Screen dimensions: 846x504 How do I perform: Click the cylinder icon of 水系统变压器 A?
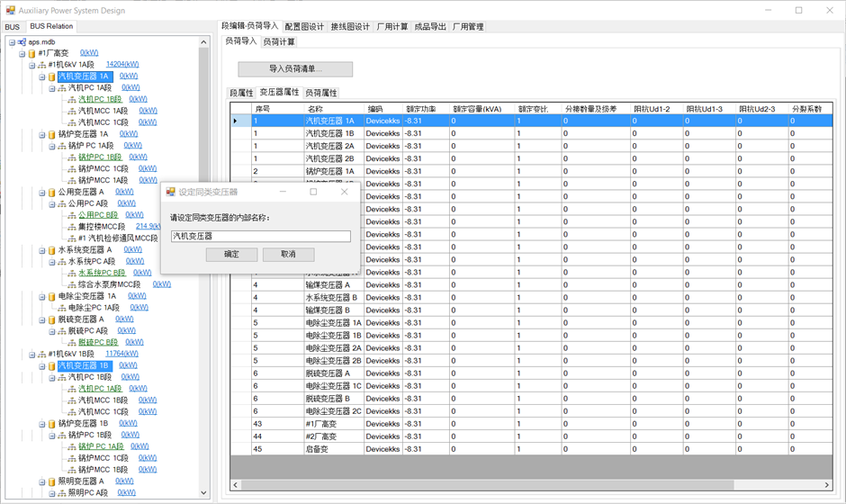click(52, 250)
